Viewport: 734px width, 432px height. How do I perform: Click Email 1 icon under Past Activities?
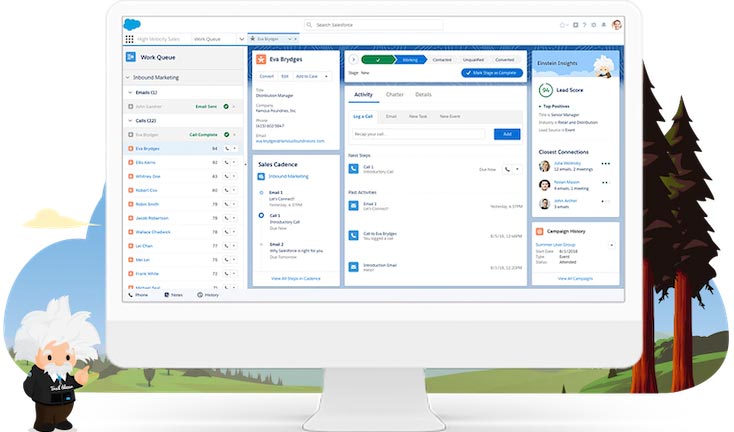pyautogui.click(x=353, y=205)
